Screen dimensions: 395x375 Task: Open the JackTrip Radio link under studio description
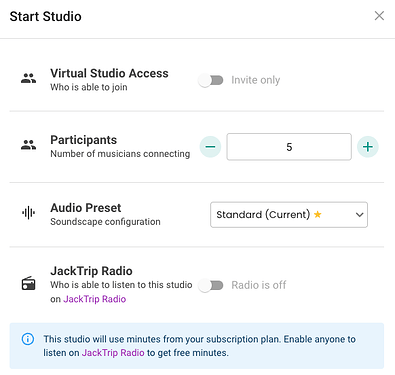[95, 299]
